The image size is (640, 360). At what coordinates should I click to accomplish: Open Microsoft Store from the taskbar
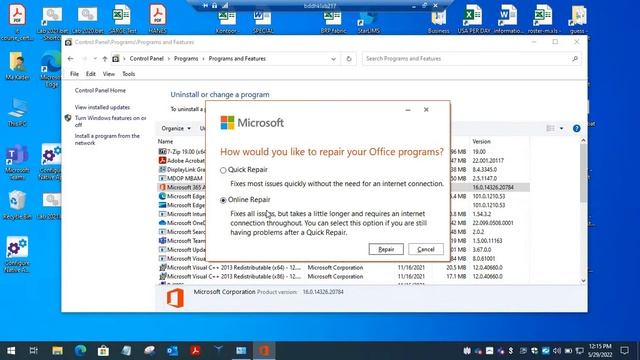tap(103, 351)
